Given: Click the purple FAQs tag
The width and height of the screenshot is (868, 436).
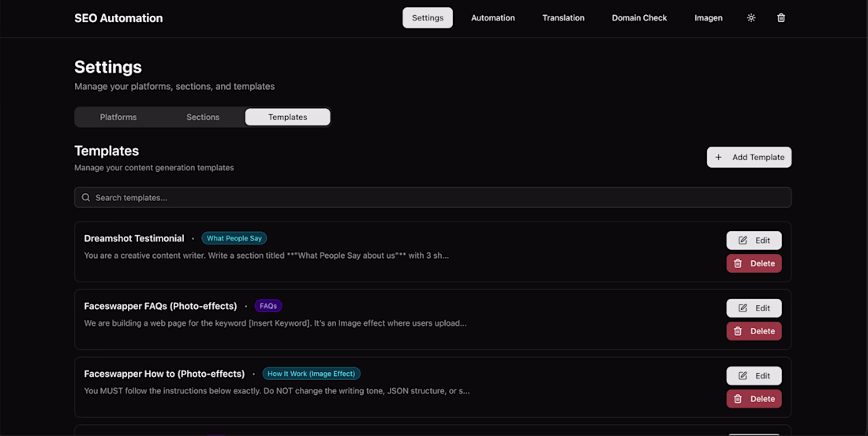Looking at the screenshot, I should point(268,306).
